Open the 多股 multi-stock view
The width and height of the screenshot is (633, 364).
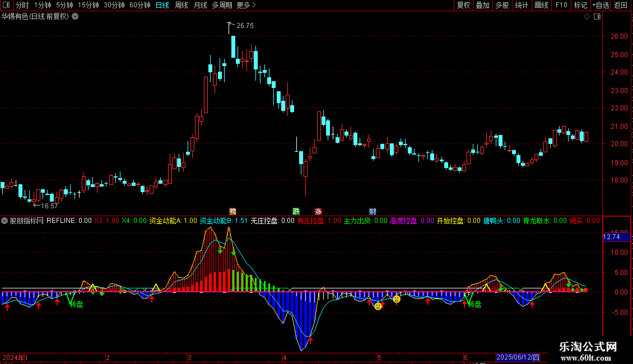tap(502, 5)
